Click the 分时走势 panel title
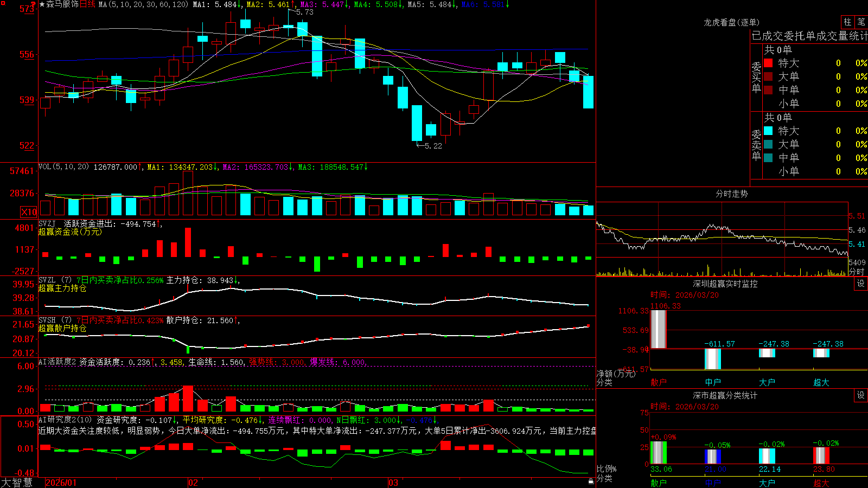 731,194
